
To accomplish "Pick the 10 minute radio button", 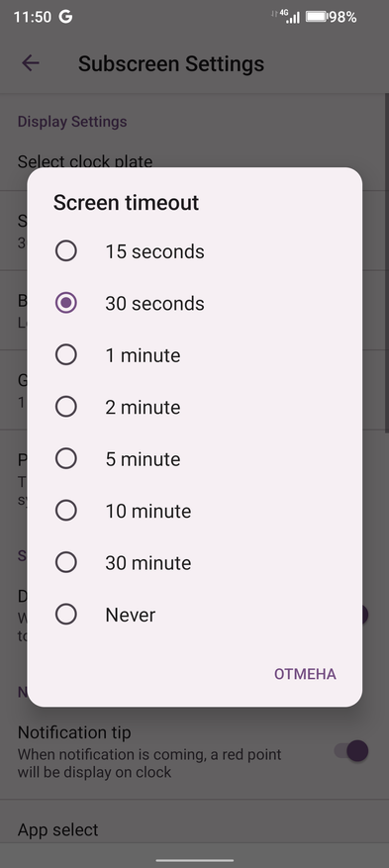I will pyautogui.click(x=66, y=511).
